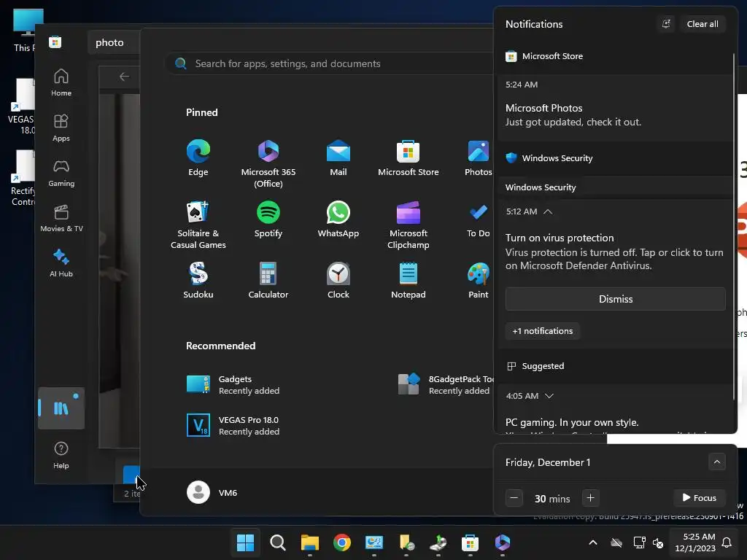This screenshot has height=560, width=747.
Task: Collapse the 5:12 AM Windows Security notification
Action: pyautogui.click(x=548, y=211)
